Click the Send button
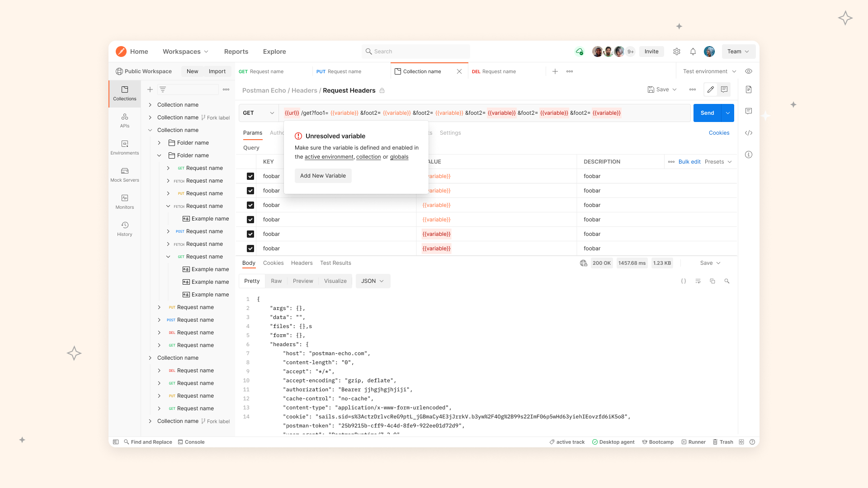 coord(708,113)
